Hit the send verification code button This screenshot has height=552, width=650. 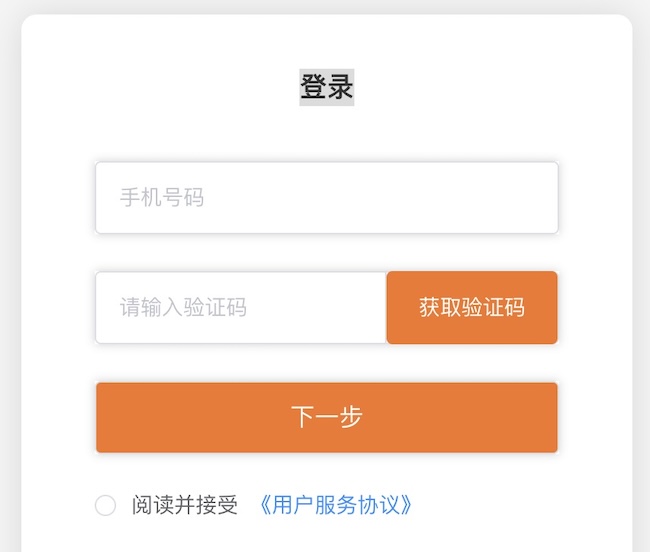[x=471, y=308]
